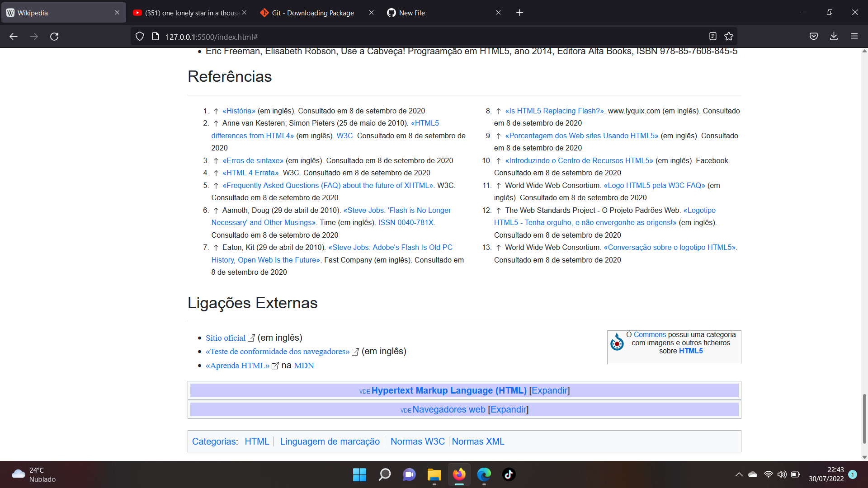Image resolution: width=868 pixels, height=488 pixels.
Task: Open the Downloads panel
Action: click(x=834, y=37)
